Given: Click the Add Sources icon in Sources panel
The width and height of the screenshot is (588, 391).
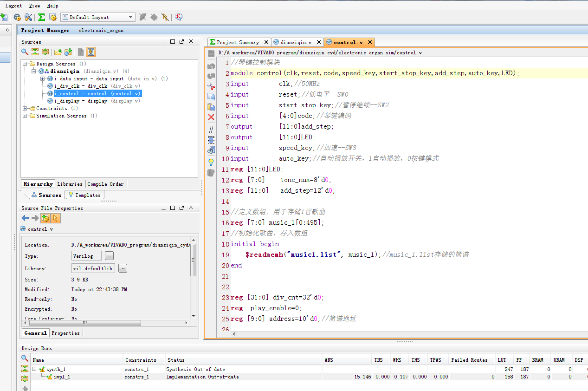Looking at the screenshot, I should pos(68,52).
